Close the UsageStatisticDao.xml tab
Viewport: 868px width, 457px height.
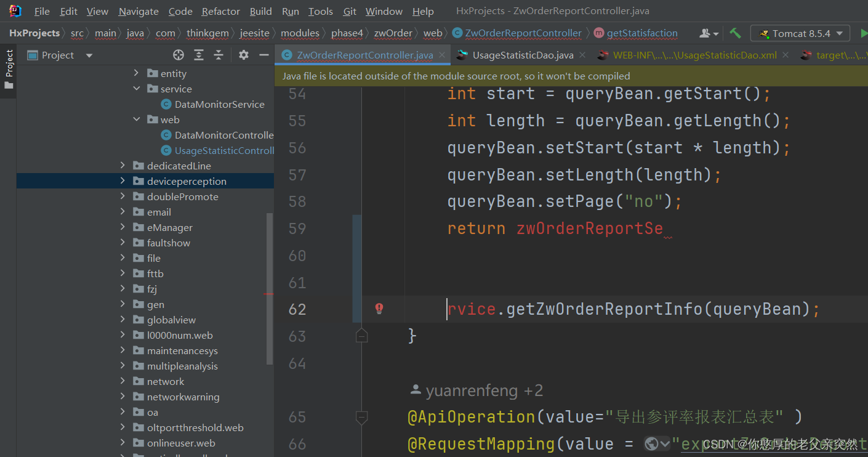pos(785,55)
